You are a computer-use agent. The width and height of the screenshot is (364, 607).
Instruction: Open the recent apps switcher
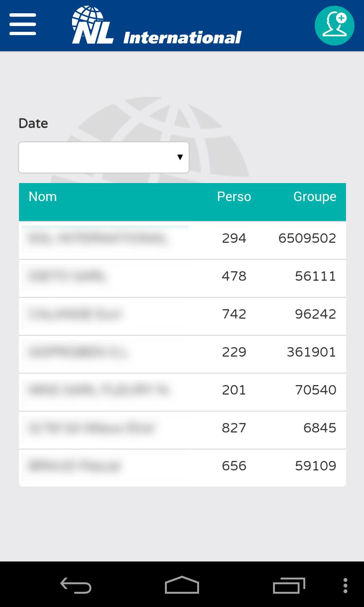(289, 586)
